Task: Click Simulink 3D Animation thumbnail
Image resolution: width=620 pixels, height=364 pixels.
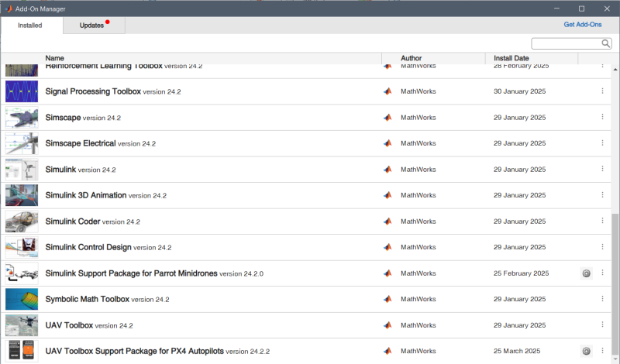Action: 22,195
